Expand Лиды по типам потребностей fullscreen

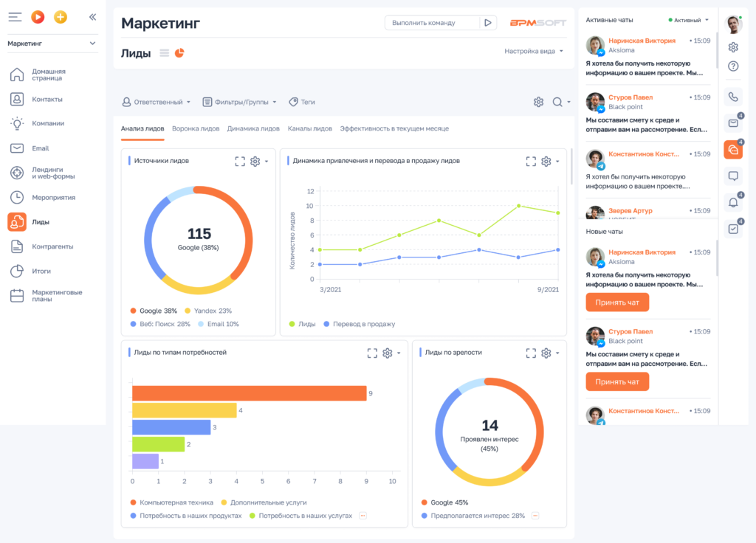[372, 353]
